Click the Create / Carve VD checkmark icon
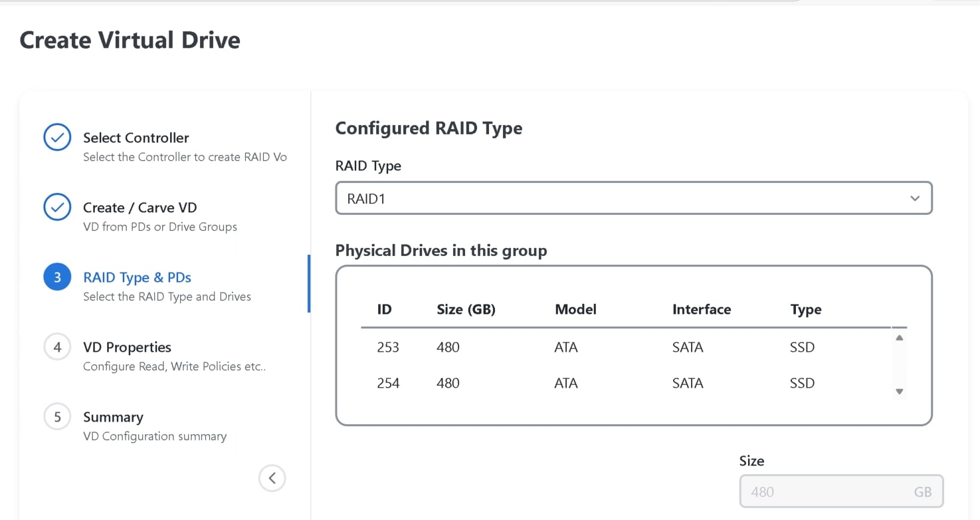 [57, 207]
